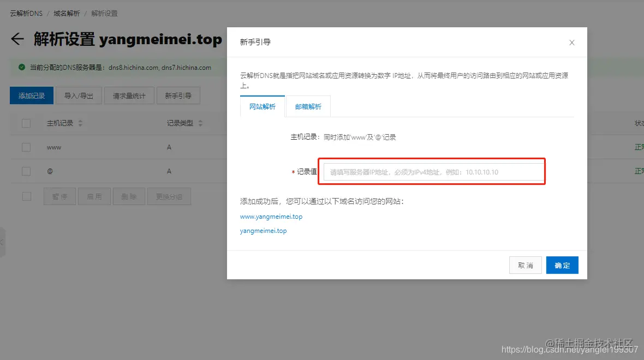Check the checkbox for the @ record
Image resolution: width=644 pixels, height=360 pixels.
tap(26, 171)
